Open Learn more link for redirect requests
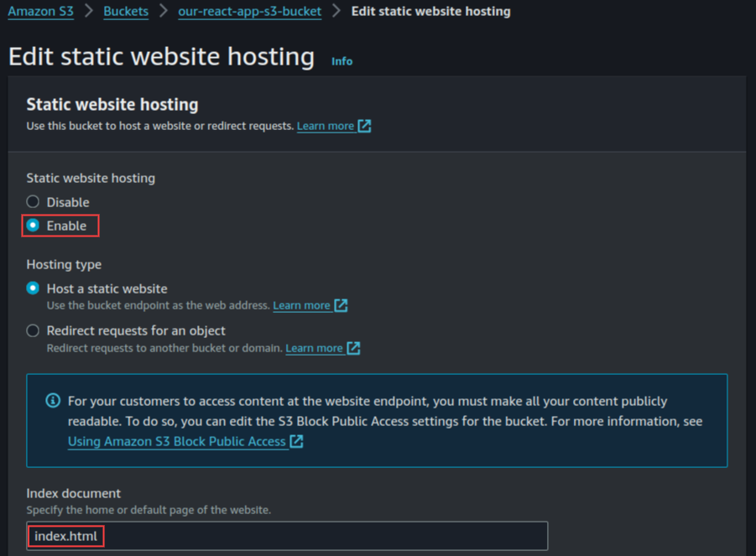This screenshot has height=556, width=756. 314,348
